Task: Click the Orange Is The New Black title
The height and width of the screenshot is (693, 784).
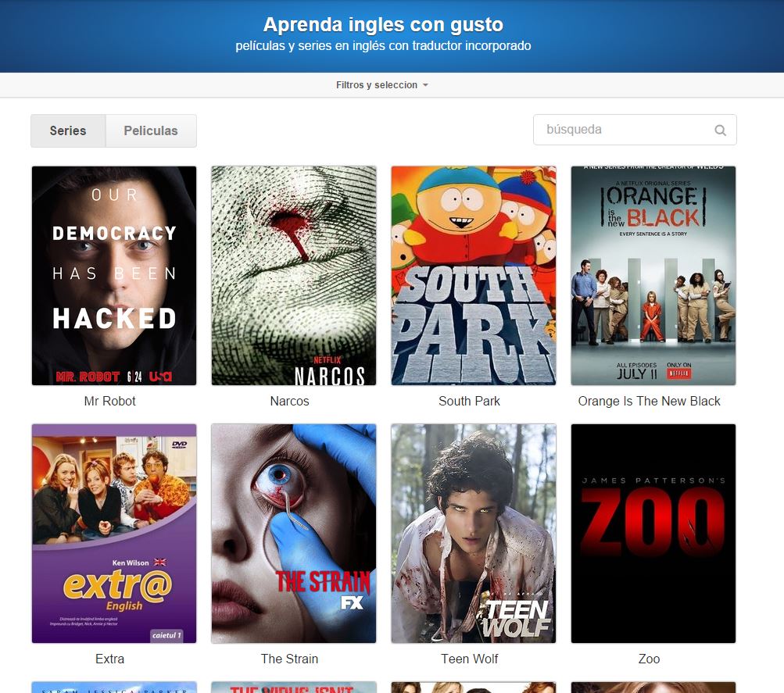Action: pyautogui.click(x=649, y=402)
